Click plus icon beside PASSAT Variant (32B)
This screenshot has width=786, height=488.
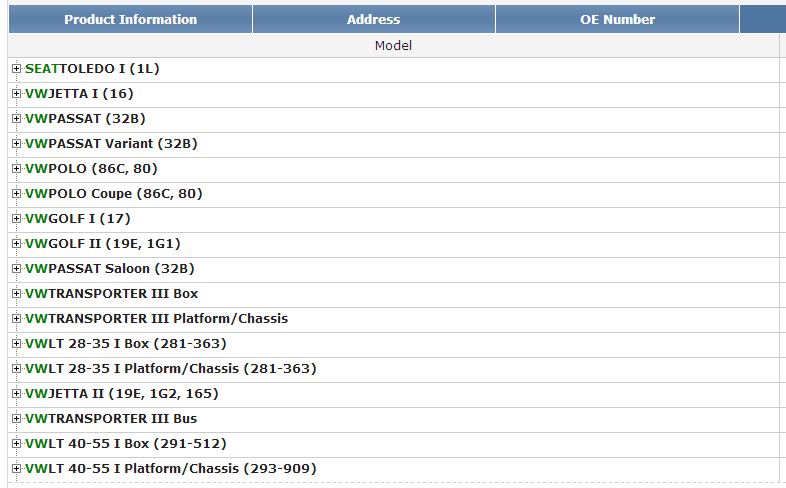coord(16,144)
